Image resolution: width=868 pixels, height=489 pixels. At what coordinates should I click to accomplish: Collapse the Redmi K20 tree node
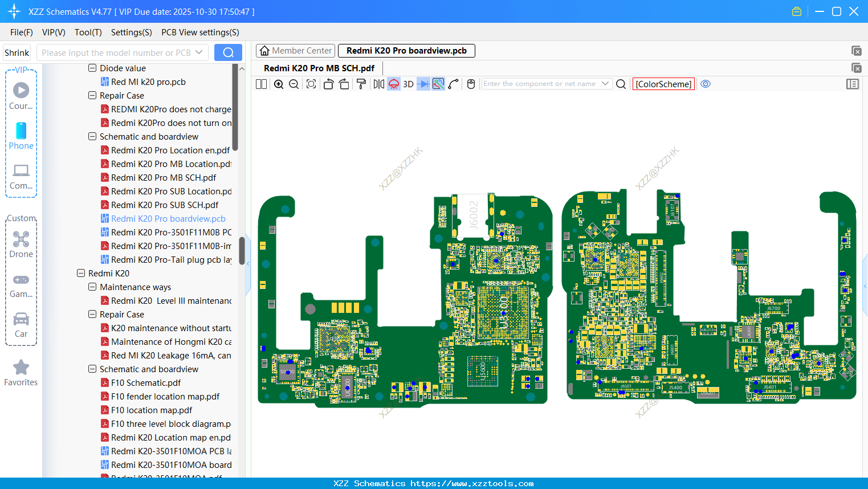point(81,274)
